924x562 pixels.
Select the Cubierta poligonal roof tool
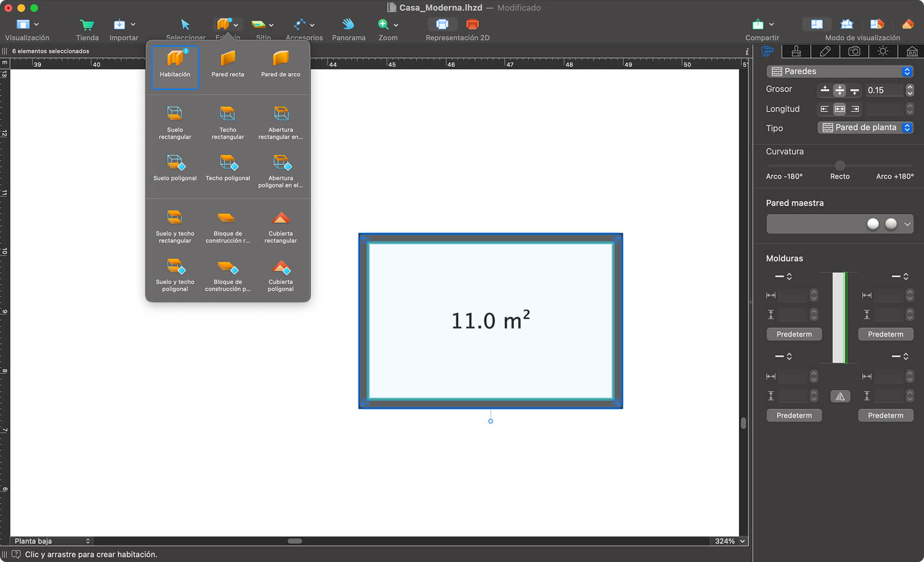click(281, 275)
